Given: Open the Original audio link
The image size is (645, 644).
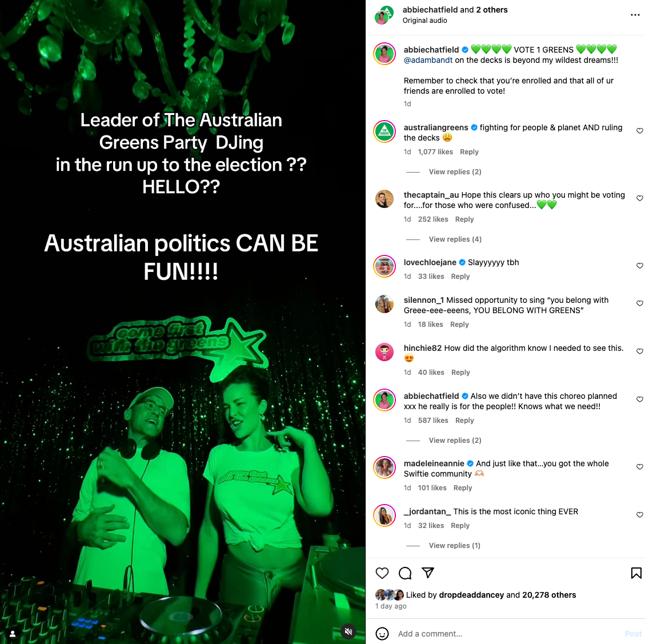Looking at the screenshot, I should [424, 21].
